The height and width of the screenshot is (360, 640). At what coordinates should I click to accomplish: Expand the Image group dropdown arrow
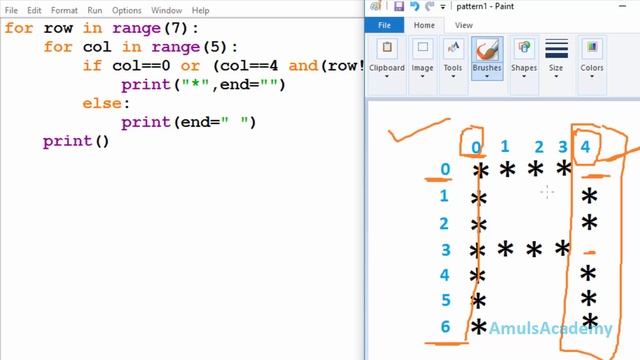click(x=422, y=77)
